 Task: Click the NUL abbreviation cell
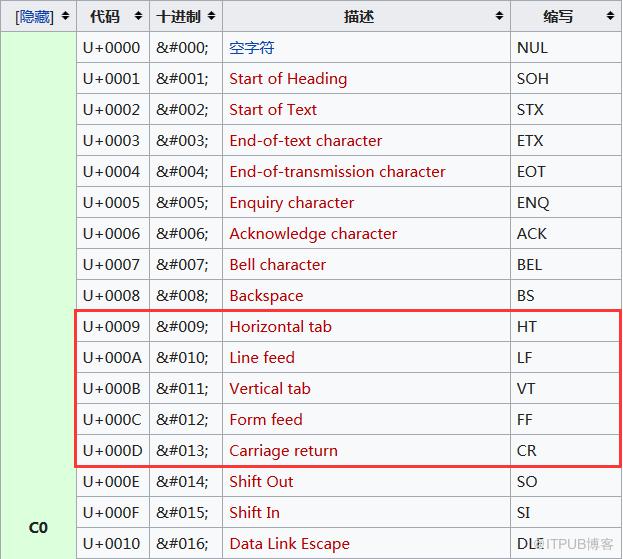tap(566, 48)
